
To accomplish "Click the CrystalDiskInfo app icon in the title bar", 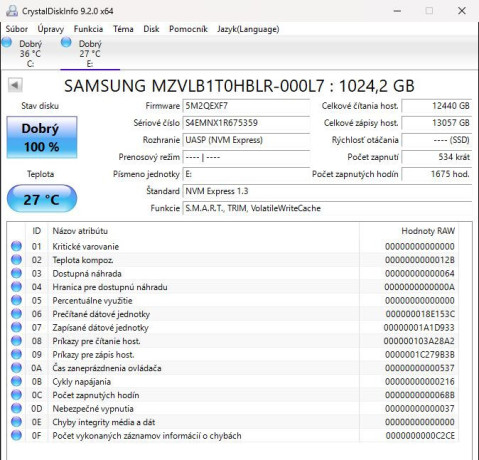I will click(12, 11).
